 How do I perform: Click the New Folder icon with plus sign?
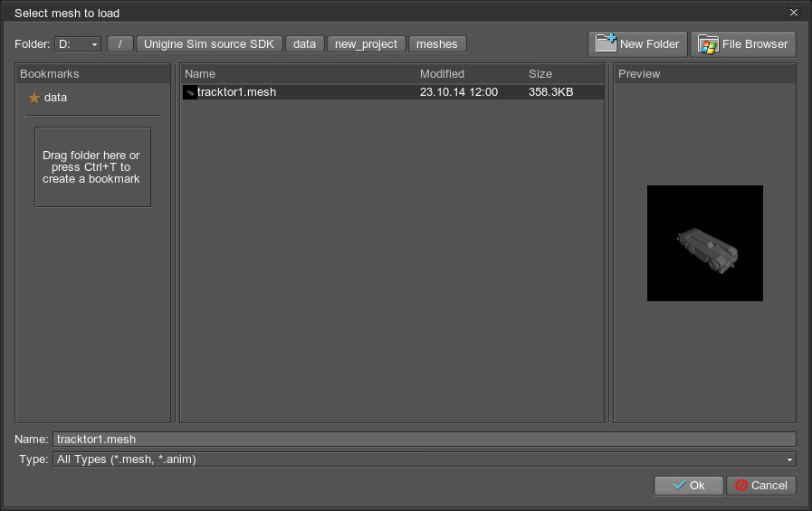tap(606, 44)
